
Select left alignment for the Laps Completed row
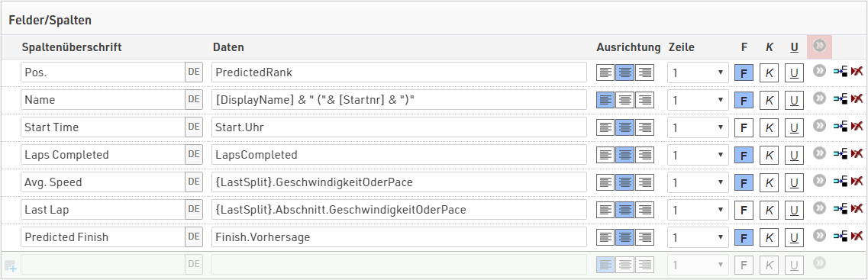coord(606,154)
